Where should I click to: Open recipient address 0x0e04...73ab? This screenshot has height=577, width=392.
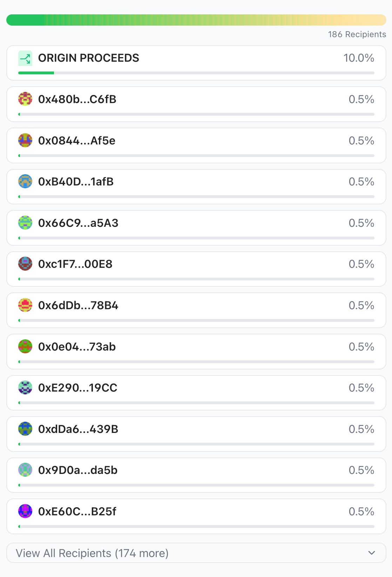(x=77, y=347)
